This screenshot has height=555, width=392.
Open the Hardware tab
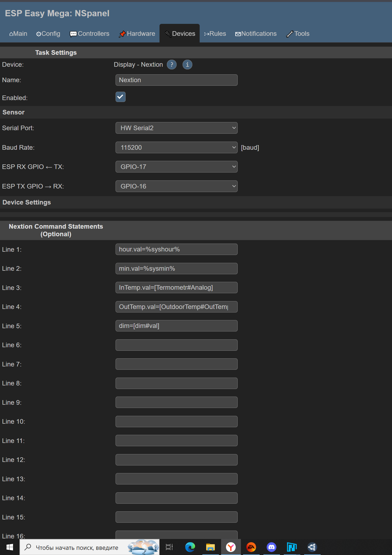pos(137,34)
